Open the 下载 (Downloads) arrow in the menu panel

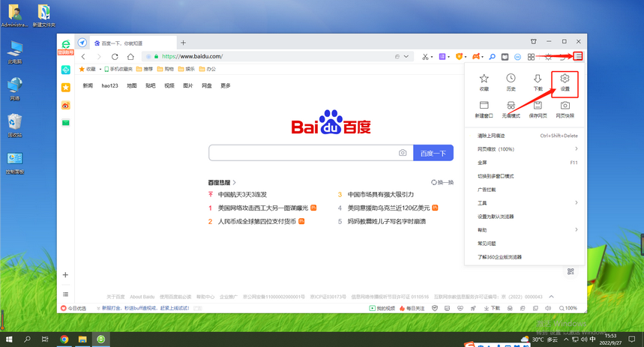click(538, 82)
